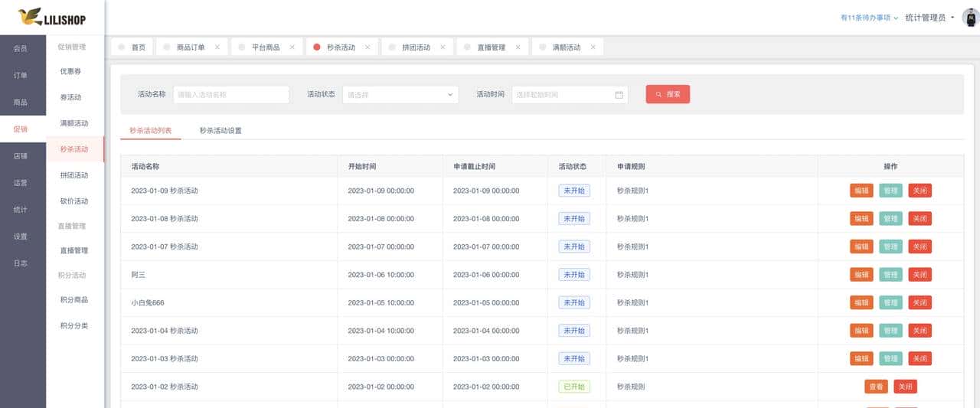This screenshot has height=408, width=980.
Task: Click 管理 for 2023-01-08 秒杀活动
Action: 890,218
